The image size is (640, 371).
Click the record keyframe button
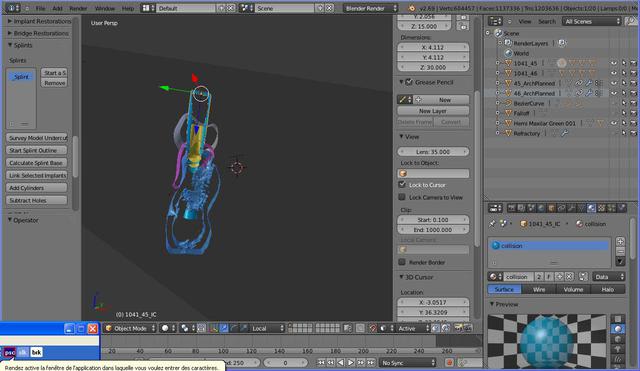pyautogui.click(x=449, y=362)
